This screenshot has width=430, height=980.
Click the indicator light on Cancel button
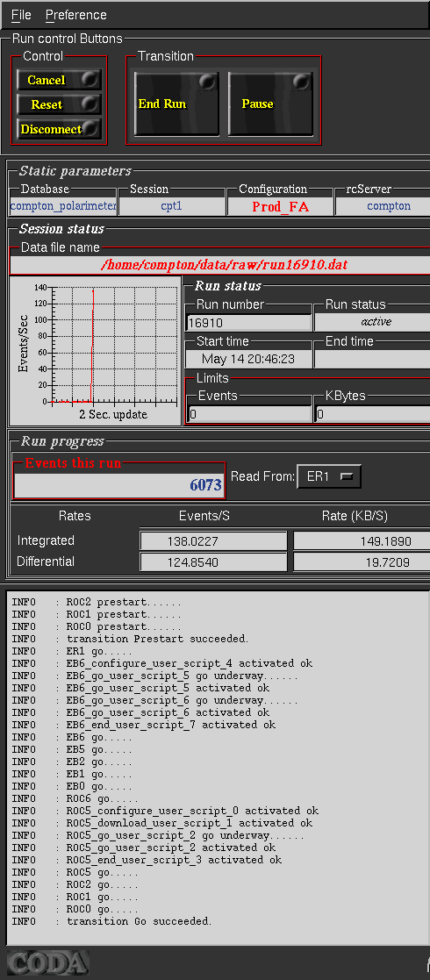point(90,79)
